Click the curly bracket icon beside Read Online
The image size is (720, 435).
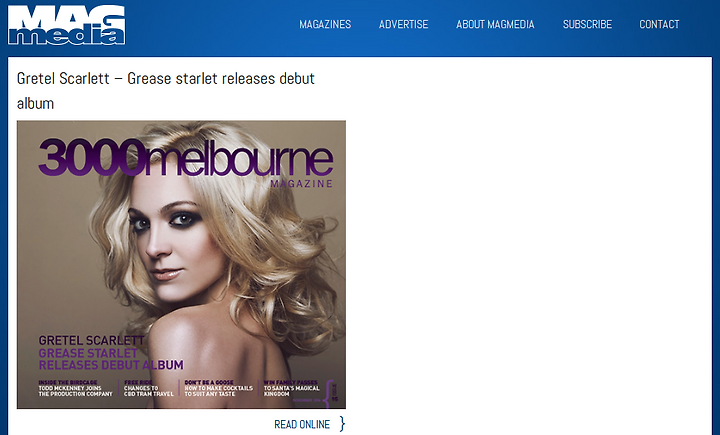pyautogui.click(x=342, y=424)
